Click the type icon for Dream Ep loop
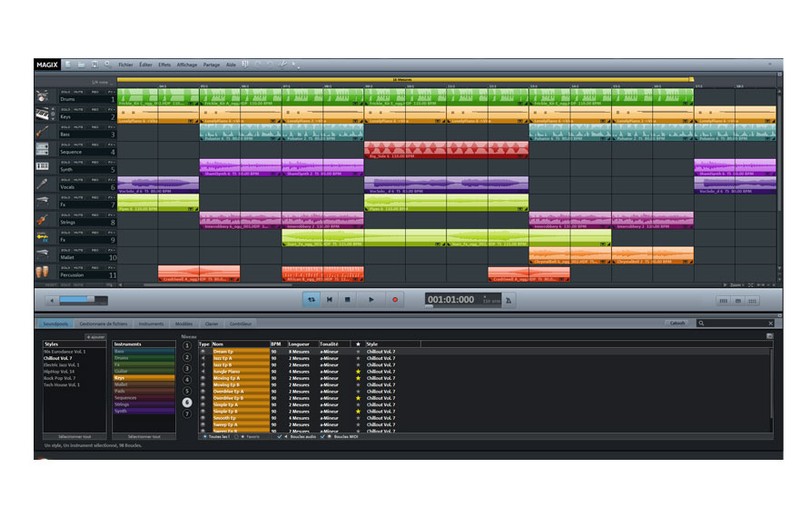 pos(203,352)
